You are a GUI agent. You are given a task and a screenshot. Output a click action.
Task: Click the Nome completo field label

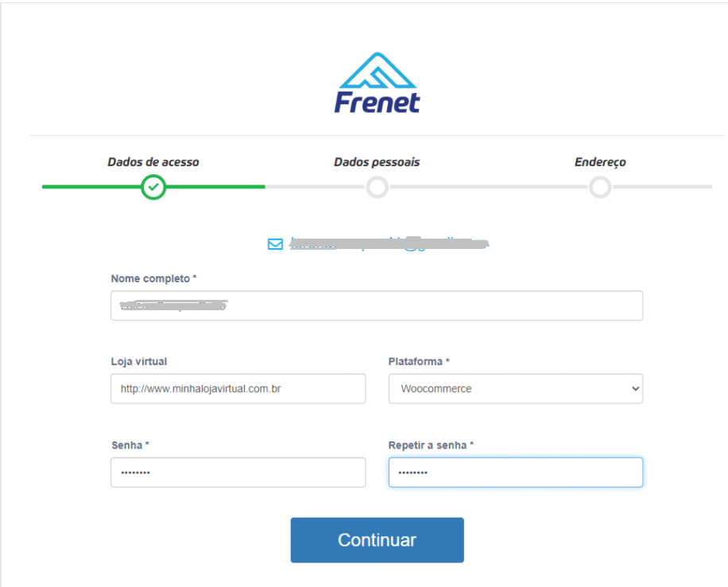(153, 278)
